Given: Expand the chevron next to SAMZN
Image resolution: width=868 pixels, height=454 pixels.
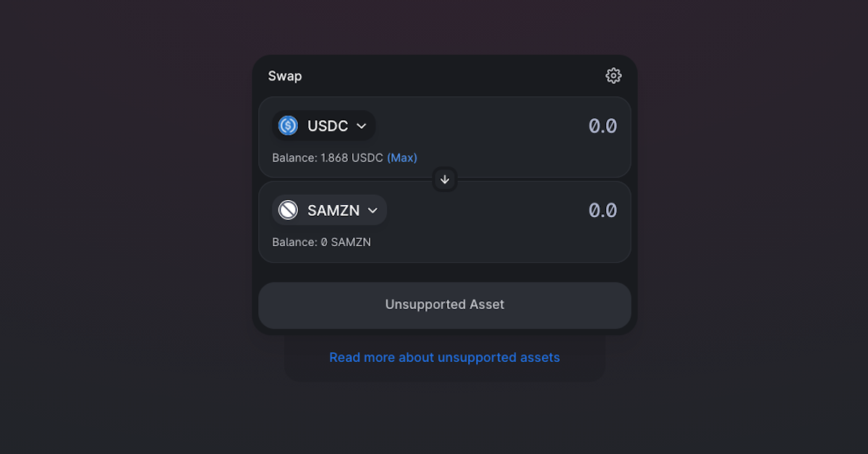Looking at the screenshot, I should tap(373, 210).
